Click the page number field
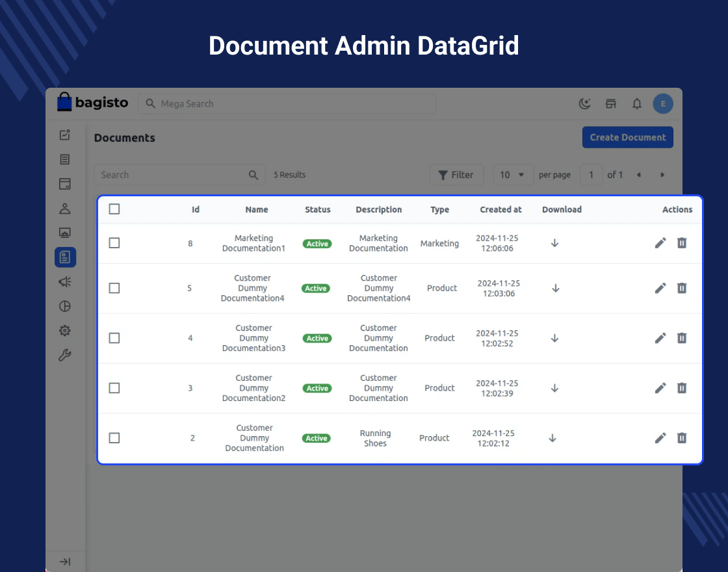 click(x=591, y=175)
